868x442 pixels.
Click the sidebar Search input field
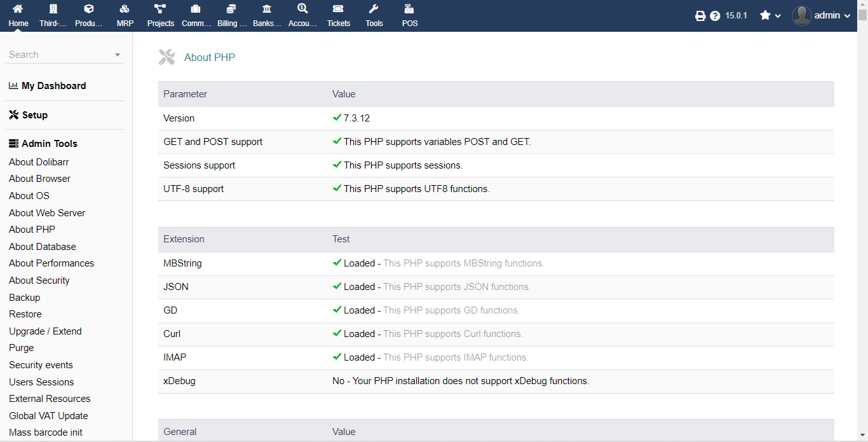58,55
